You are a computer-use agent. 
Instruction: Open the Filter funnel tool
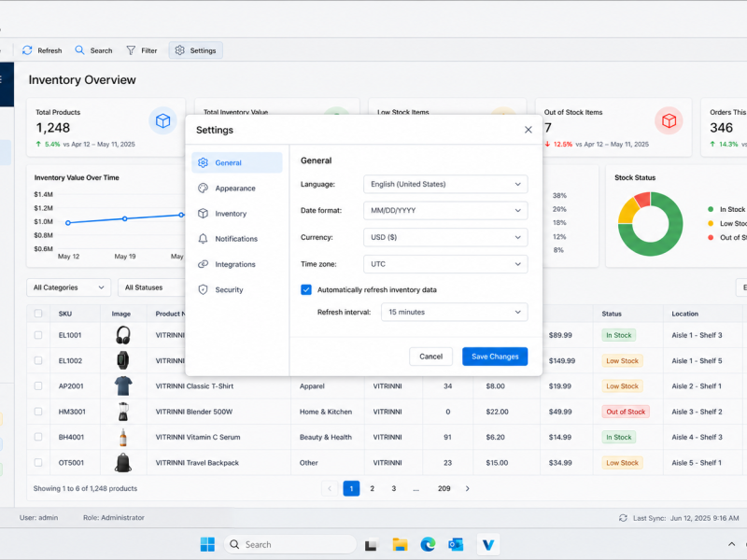(142, 50)
